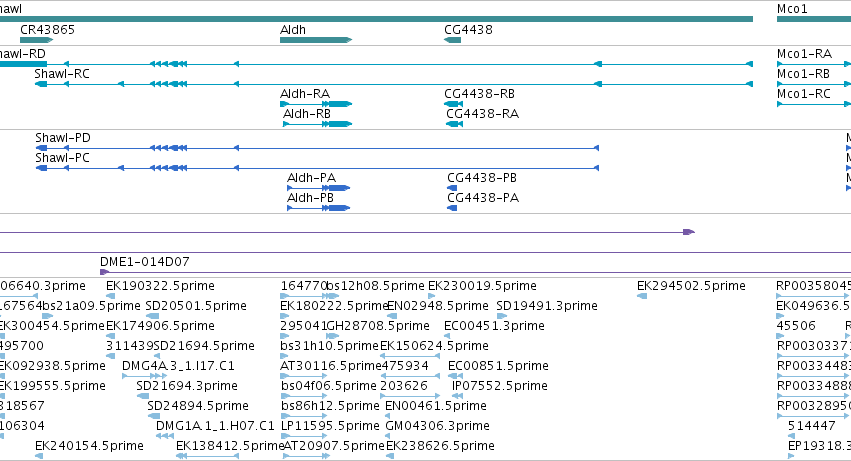The height and width of the screenshot is (461, 851).
Task: Click the EK092938.5prime EST
Action: (x=52, y=366)
